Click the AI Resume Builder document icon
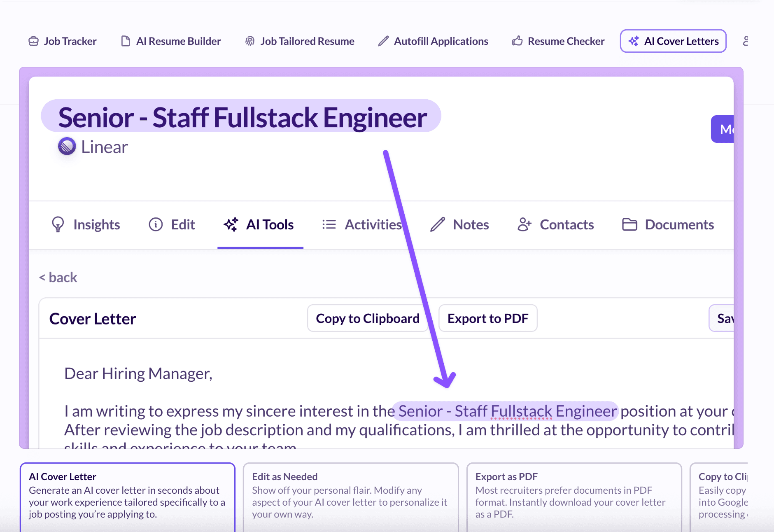Screen dimensions: 774x532 coord(126,41)
